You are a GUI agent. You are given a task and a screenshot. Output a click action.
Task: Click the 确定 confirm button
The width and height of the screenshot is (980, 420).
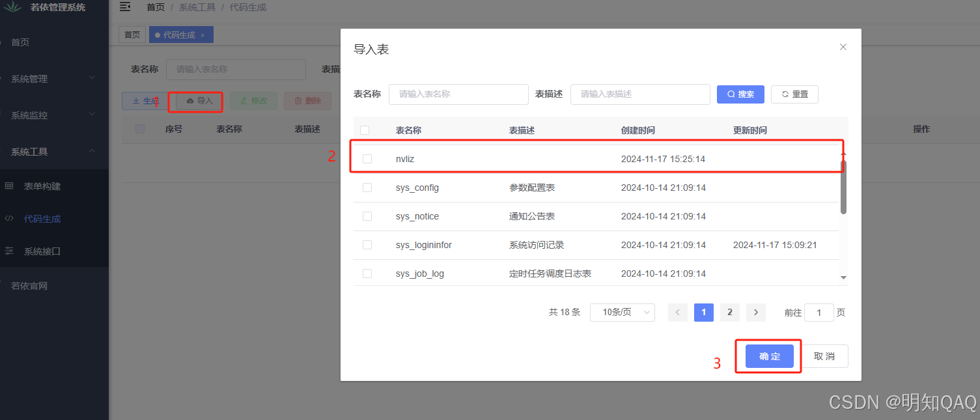[x=768, y=356]
